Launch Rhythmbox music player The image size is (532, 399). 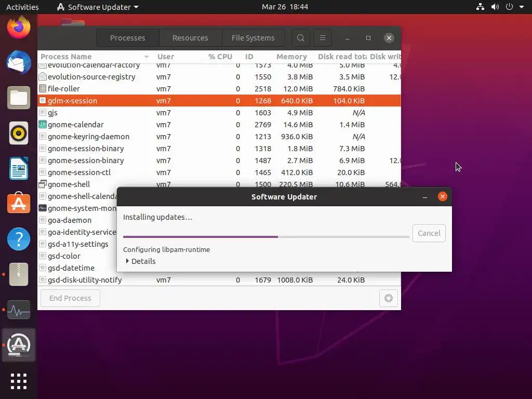pyautogui.click(x=19, y=133)
